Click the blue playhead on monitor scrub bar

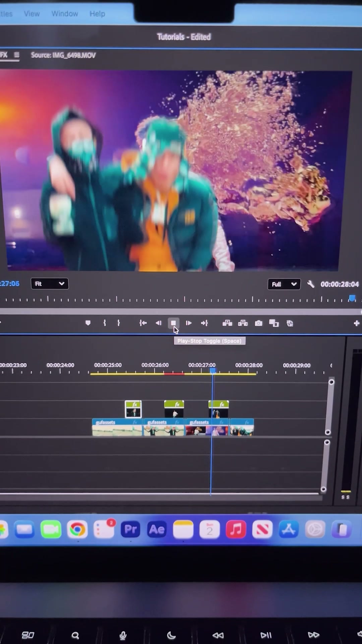[352, 298]
